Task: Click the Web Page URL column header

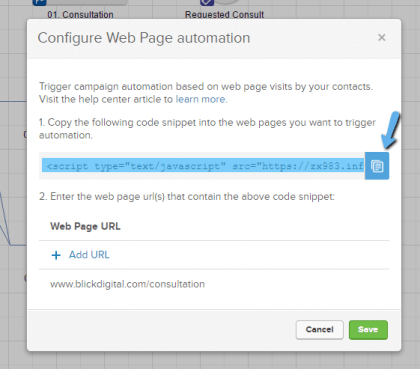Action: [x=85, y=226]
